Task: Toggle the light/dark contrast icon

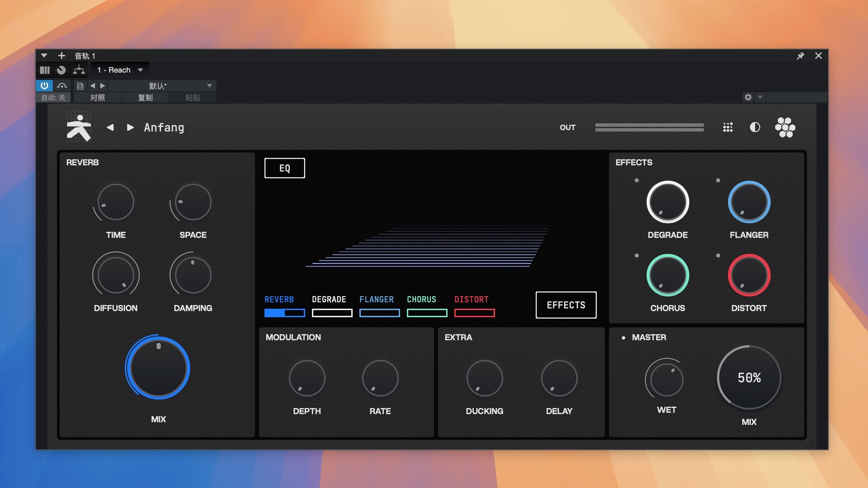Action: coord(755,127)
